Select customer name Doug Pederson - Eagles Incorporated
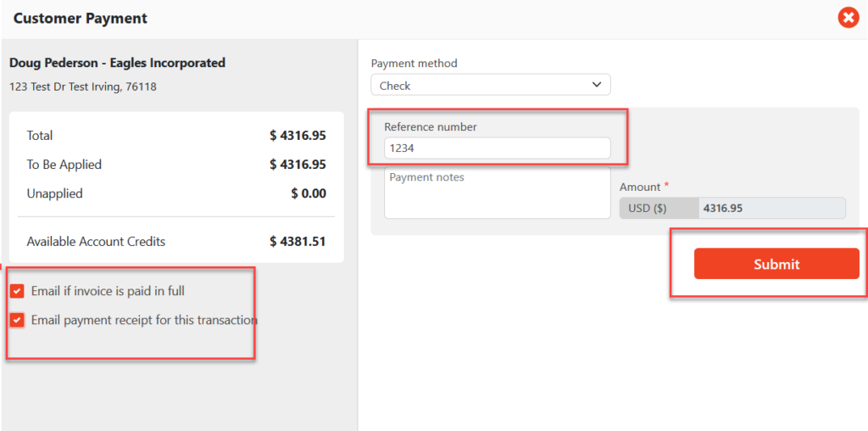Screen dimensions: 868x431 (x=117, y=63)
